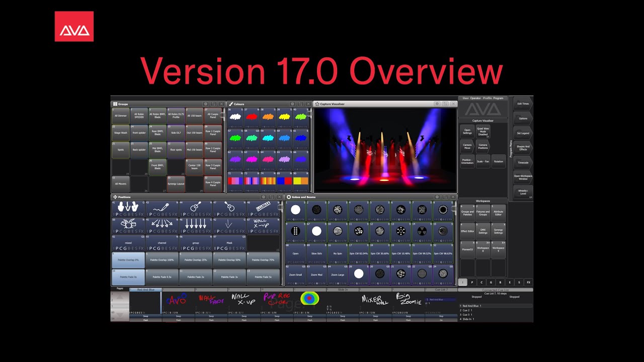The width and height of the screenshot is (644, 362).
Task: Select Palette Overlap 100% option
Action: (162, 260)
